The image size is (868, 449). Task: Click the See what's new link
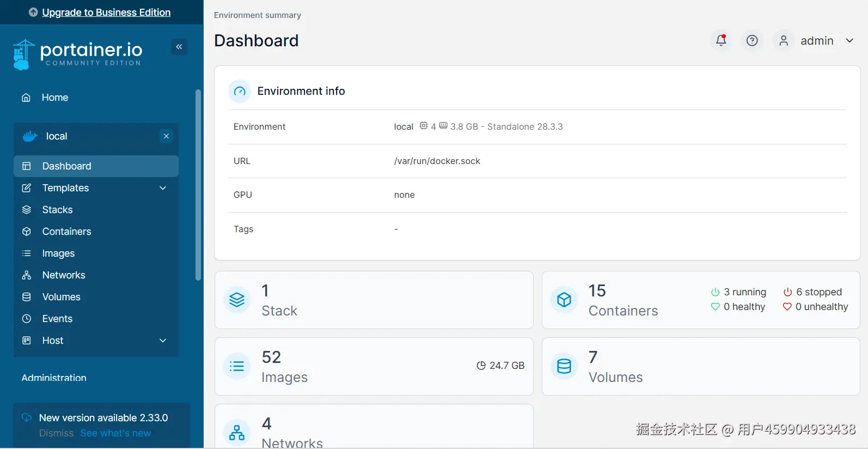tap(115, 433)
